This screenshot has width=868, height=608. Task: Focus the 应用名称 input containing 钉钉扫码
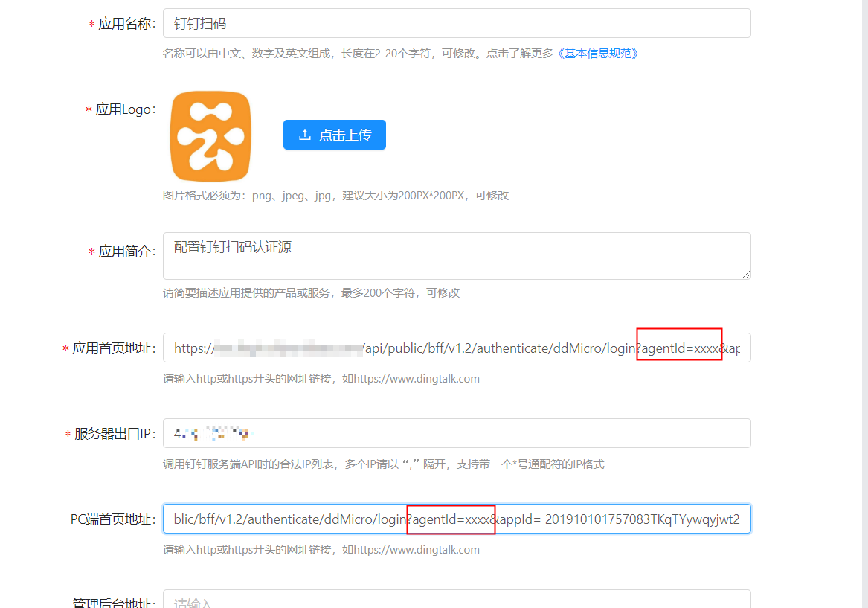coord(456,24)
